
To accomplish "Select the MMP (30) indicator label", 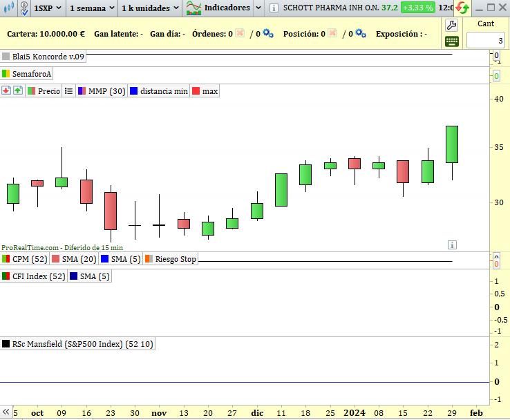I will (102, 91).
